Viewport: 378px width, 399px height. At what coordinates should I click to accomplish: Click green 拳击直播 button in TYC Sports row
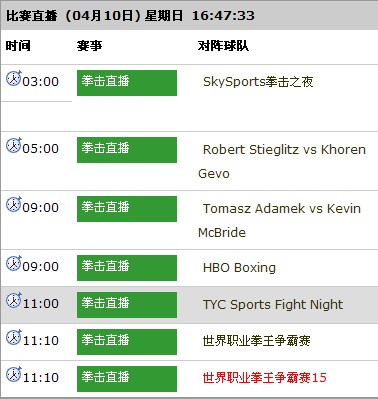127,305
